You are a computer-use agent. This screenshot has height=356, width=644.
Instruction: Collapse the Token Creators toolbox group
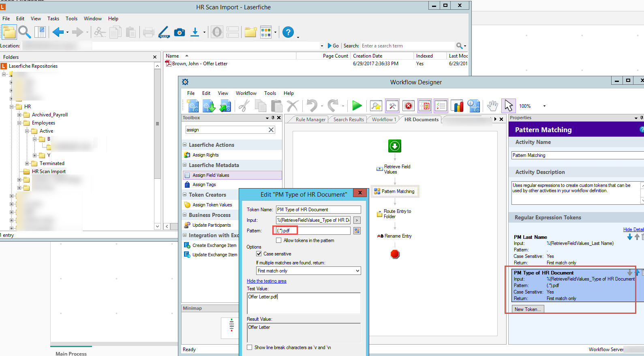click(x=185, y=195)
